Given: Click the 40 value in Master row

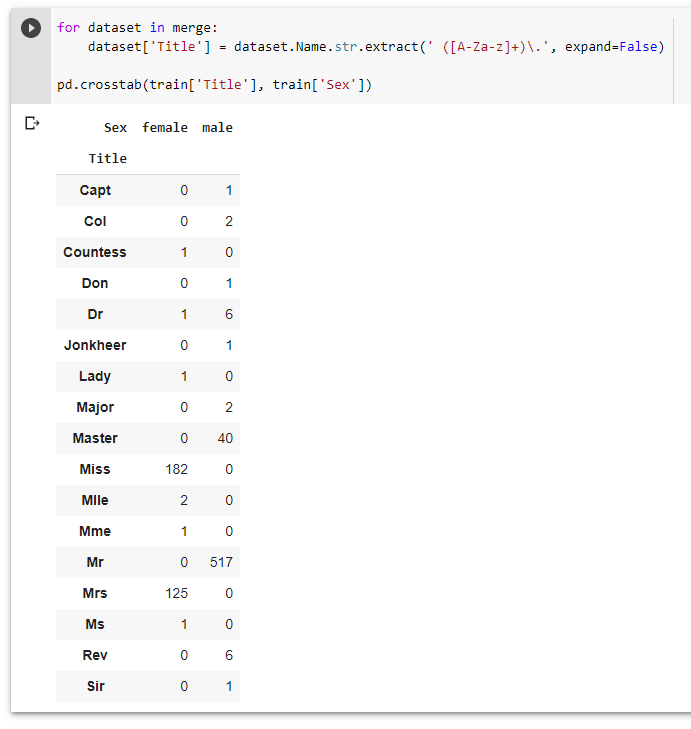Looking at the screenshot, I should point(224,438).
